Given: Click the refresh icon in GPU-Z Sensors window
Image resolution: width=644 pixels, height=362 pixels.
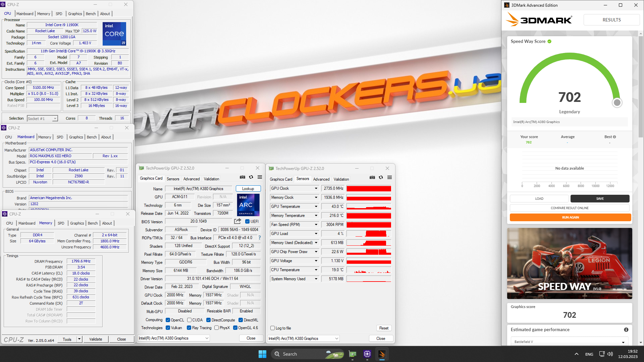Looking at the screenshot, I should 381,177.
